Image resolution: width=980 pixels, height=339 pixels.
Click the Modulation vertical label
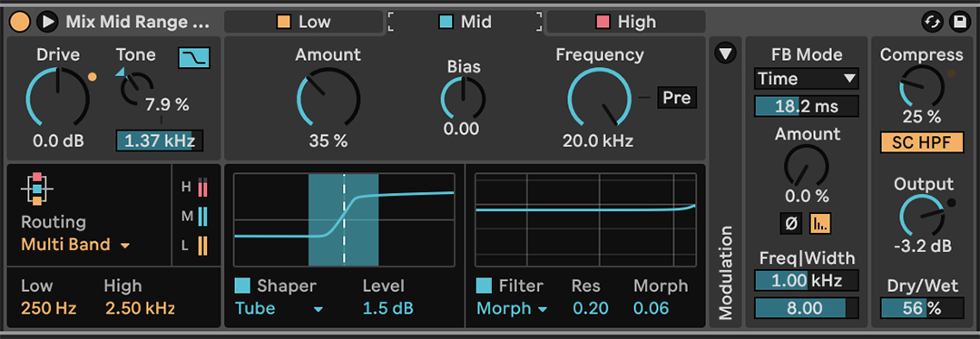(725, 273)
